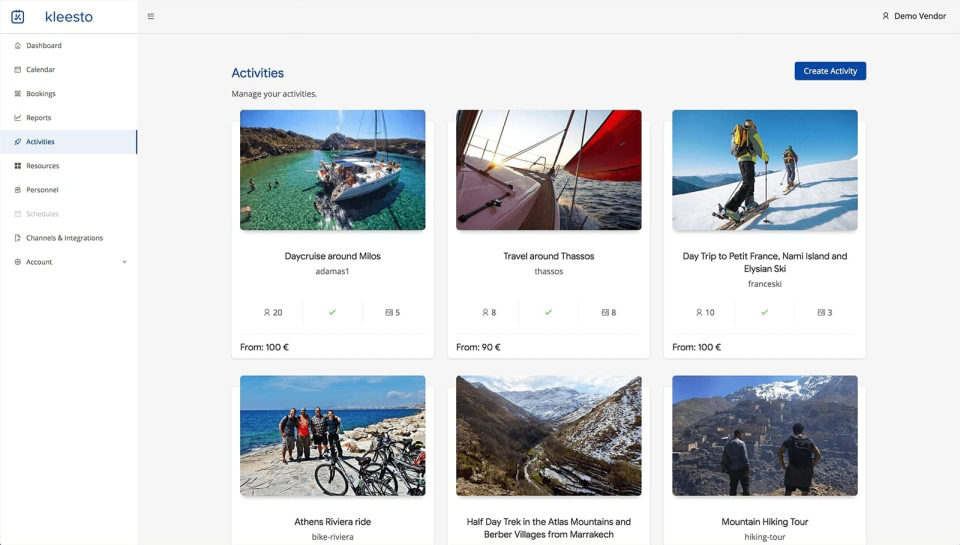Click the Resources grid icon
The height and width of the screenshot is (545, 960).
[18, 166]
